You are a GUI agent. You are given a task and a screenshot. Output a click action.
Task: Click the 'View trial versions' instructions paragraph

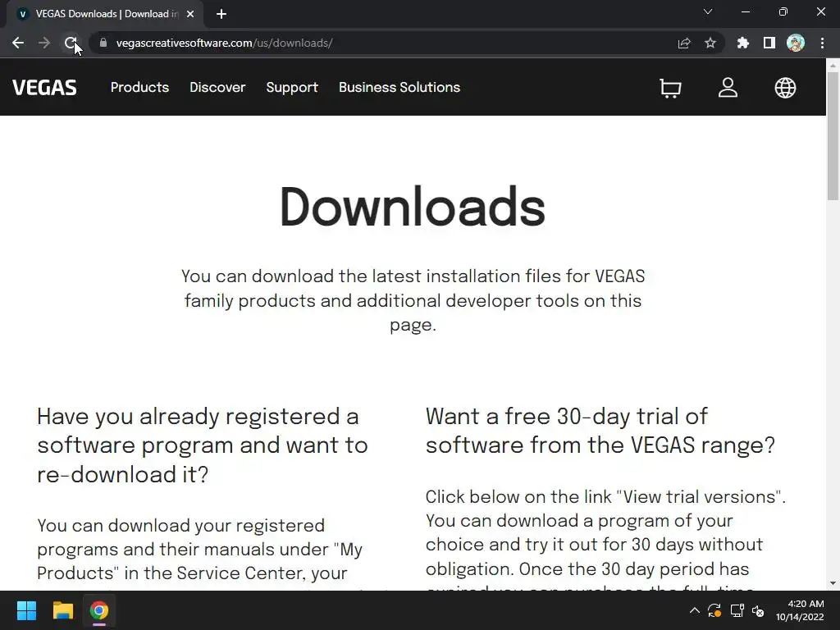(x=605, y=539)
